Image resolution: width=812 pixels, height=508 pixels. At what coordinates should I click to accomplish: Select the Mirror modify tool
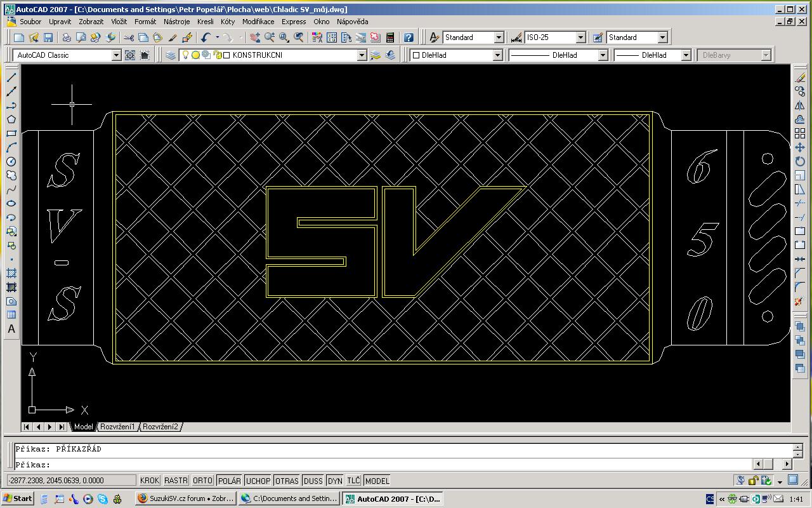(800, 105)
